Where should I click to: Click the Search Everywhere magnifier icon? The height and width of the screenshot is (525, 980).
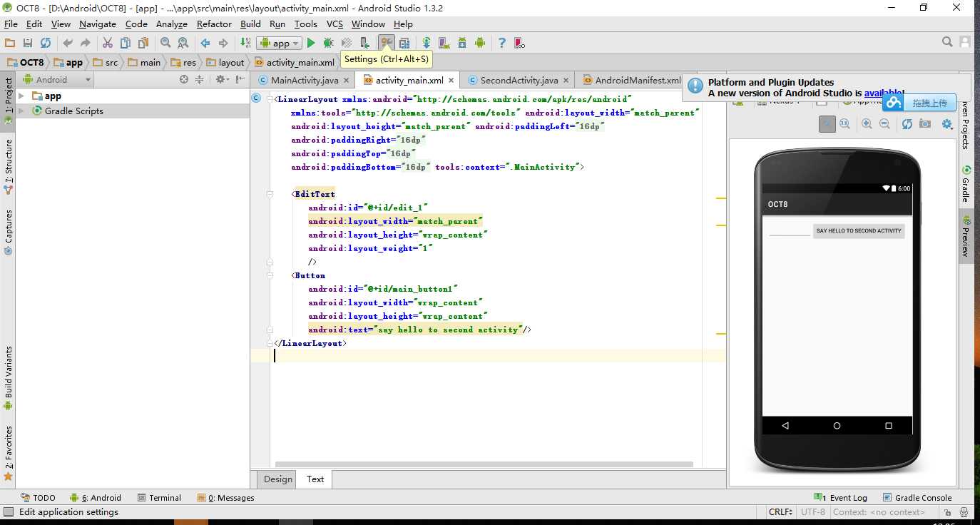point(947,43)
